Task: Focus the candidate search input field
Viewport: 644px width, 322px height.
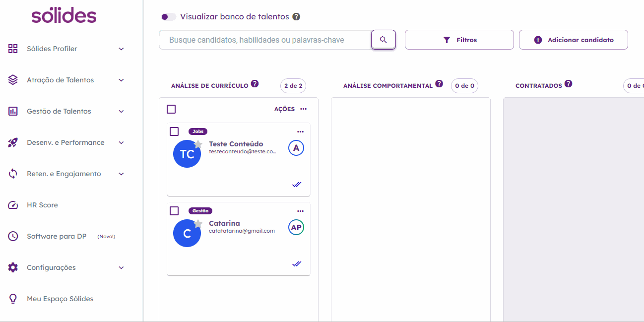Action: (x=265, y=40)
